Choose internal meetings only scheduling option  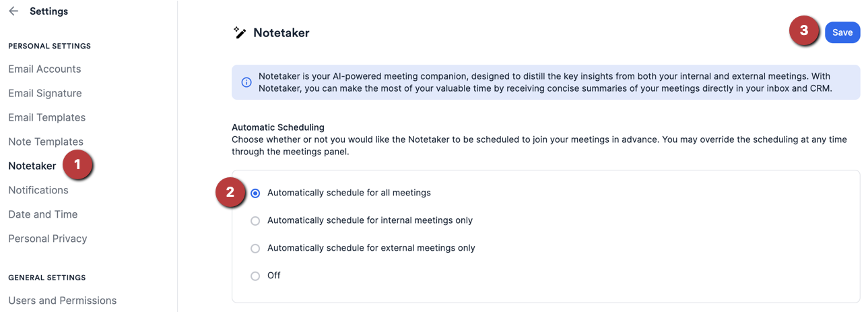pos(255,221)
